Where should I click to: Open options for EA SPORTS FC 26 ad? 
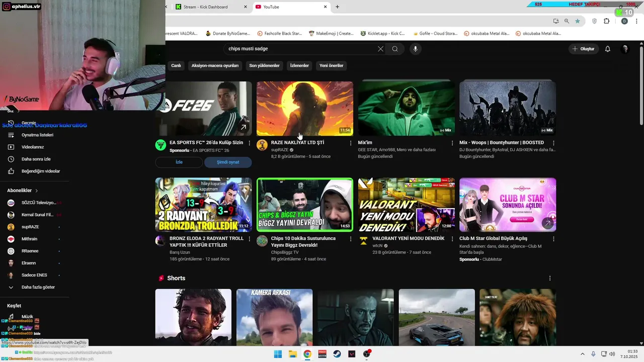click(x=249, y=143)
